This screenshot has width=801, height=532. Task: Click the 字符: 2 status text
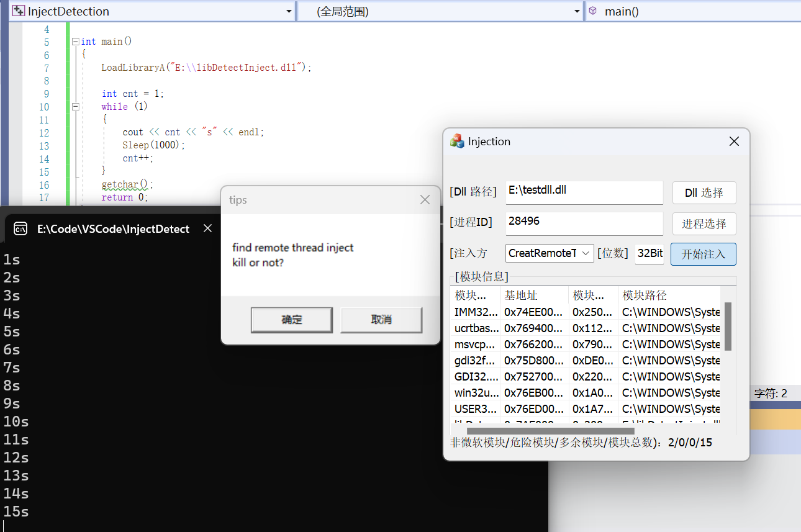tap(771, 393)
